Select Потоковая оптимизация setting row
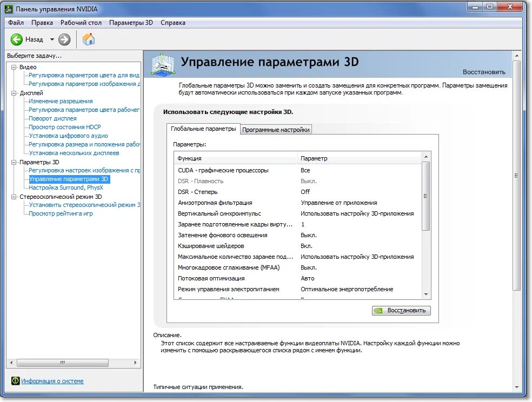The image size is (532, 402). pyautogui.click(x=297, y=278)
